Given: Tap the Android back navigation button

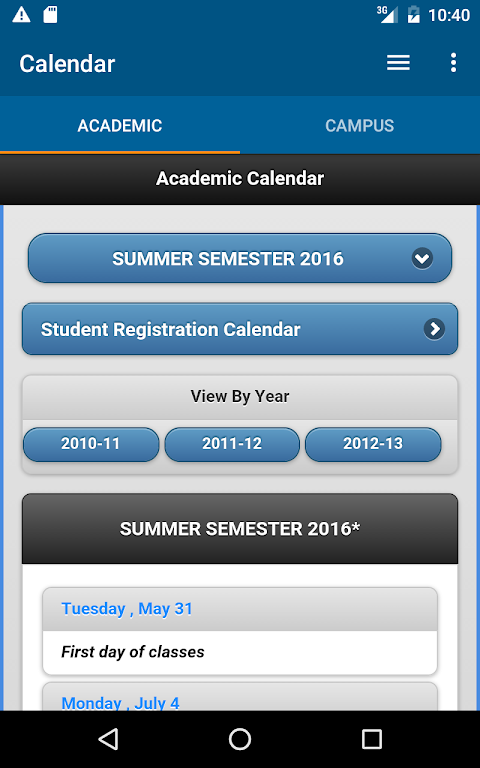Looking at the screenshot, I should tap(109, 739).
